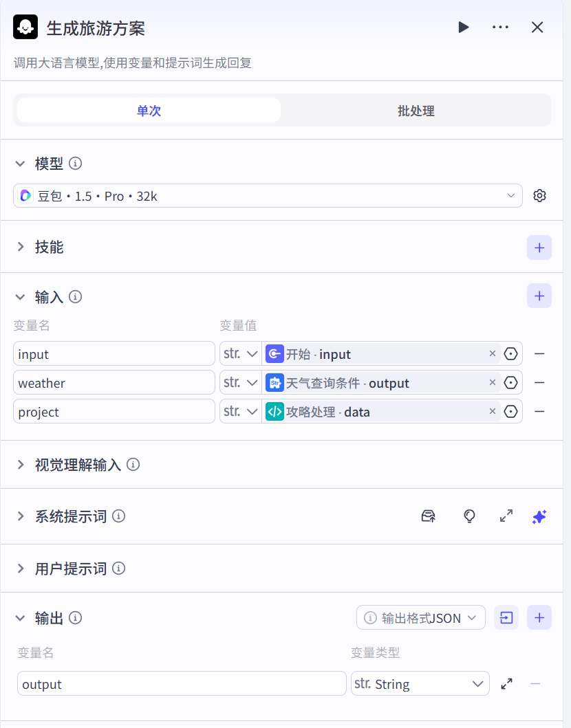This screenshot has height=728, width=571.
Task: Expand the 视觉理解输入 section
Action: pos(78,465)
